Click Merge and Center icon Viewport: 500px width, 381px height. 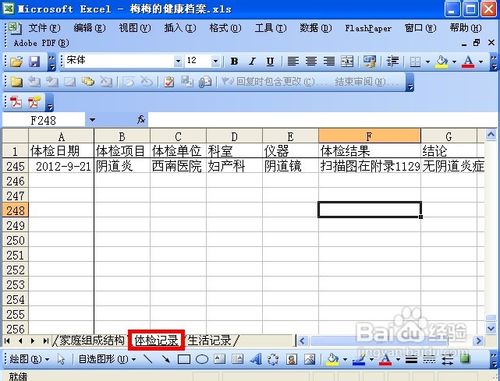coord(347,61)
